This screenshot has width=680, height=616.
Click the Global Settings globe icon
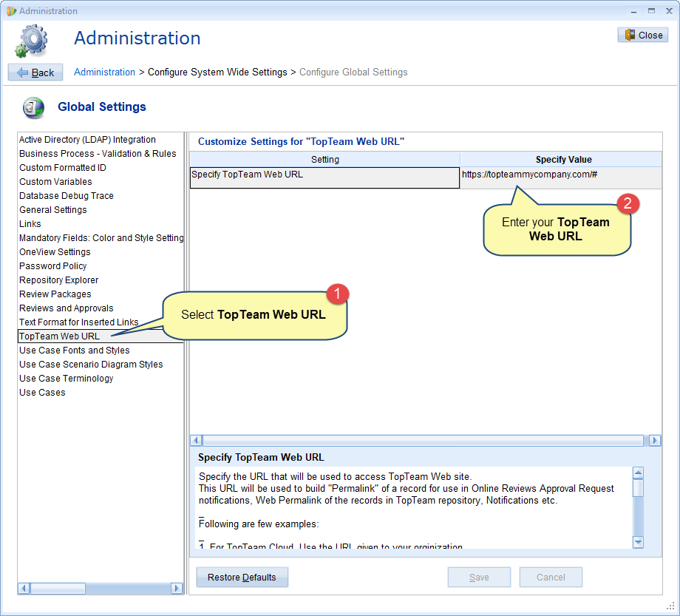tap(33, 107)
